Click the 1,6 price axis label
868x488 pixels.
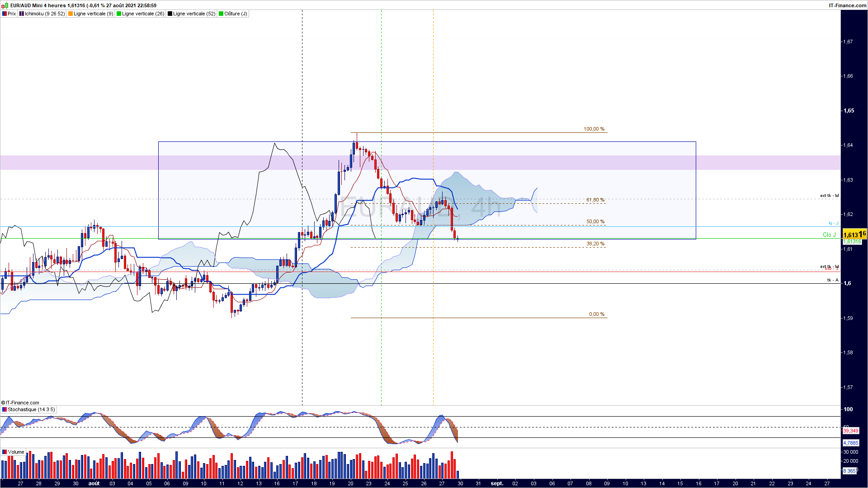[847, 283]
